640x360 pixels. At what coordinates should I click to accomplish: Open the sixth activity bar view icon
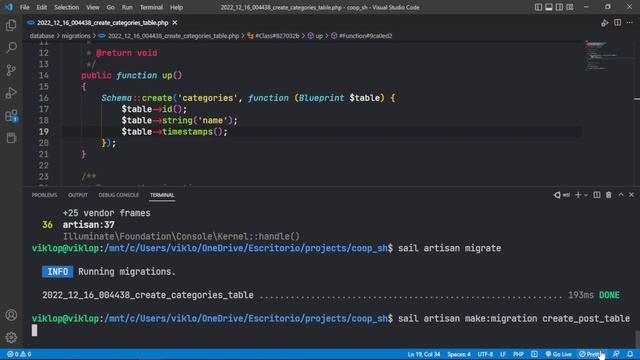(11, 138)
